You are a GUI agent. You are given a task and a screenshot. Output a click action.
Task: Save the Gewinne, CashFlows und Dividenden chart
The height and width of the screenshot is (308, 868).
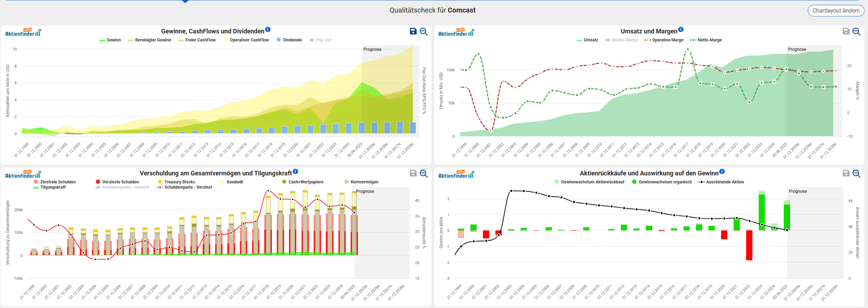point(413,31)
